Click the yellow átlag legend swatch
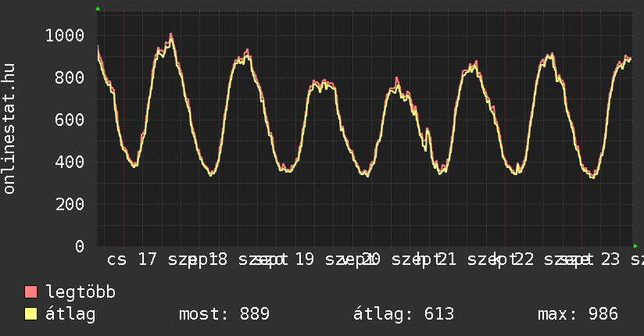The image size is (644, 336). click(x=30, y=314)
